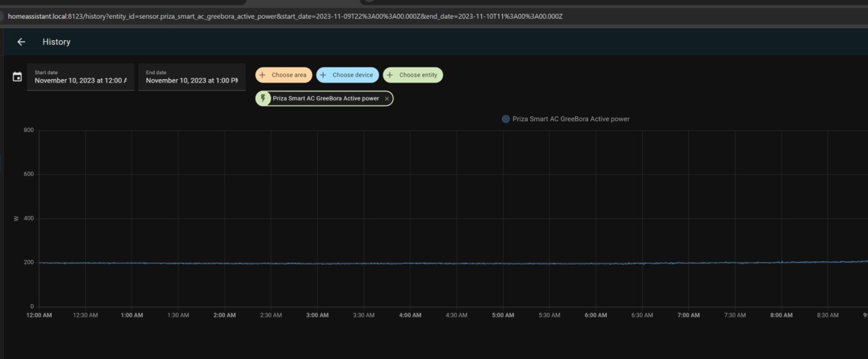Click the 200 y-axis value
The height and width of the screenshot is (359, 868).
click(29, 262)
